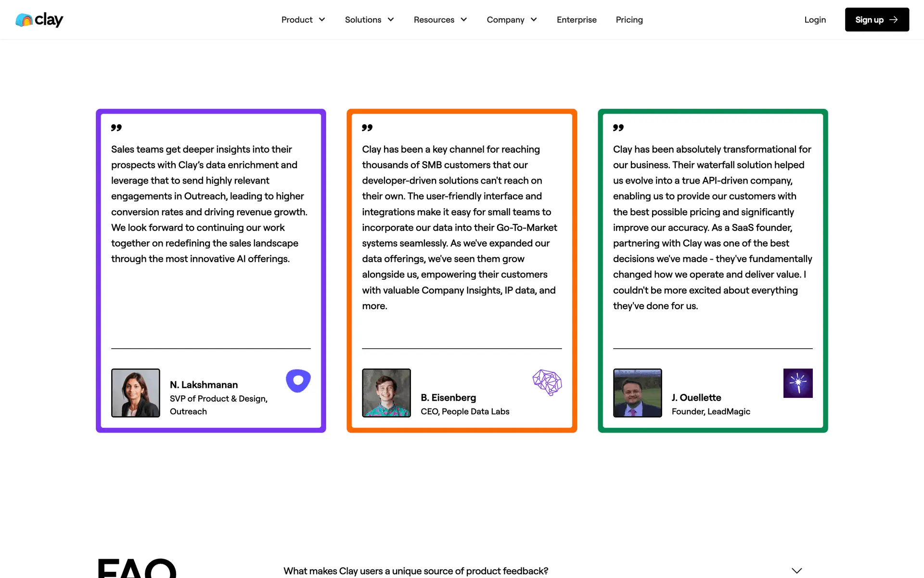Click the LeadMagic logo icon
This screenshot has width=924, height=578.
click(x=797, y=383)
